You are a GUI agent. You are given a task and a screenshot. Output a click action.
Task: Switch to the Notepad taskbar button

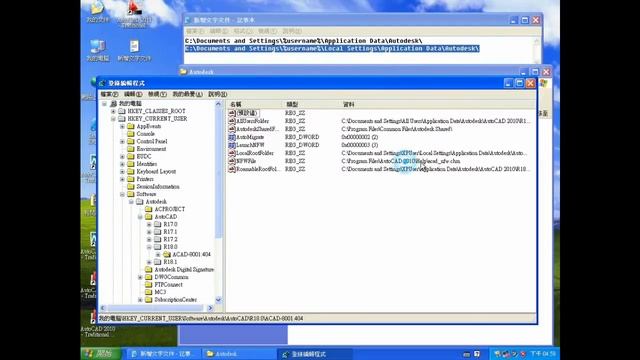163,354
